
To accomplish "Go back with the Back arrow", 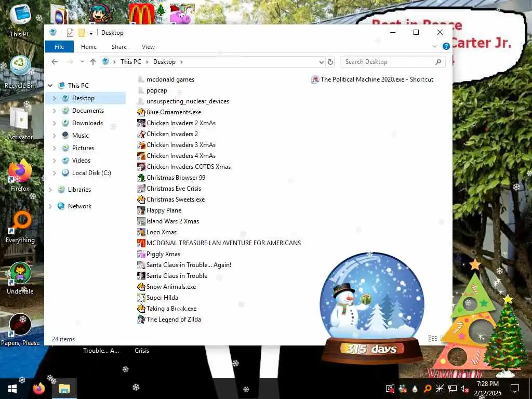I will [55, 62].
